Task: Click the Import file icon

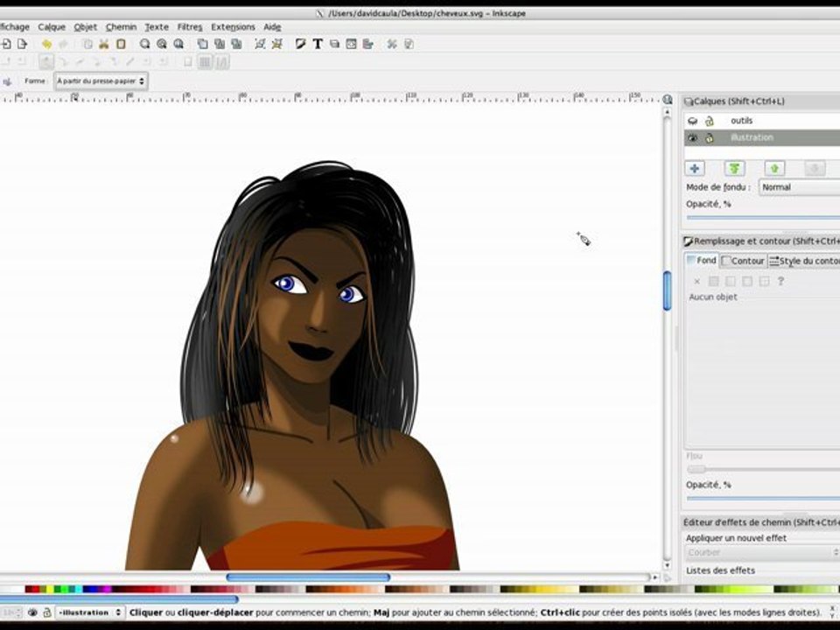Action: [6, 44]
